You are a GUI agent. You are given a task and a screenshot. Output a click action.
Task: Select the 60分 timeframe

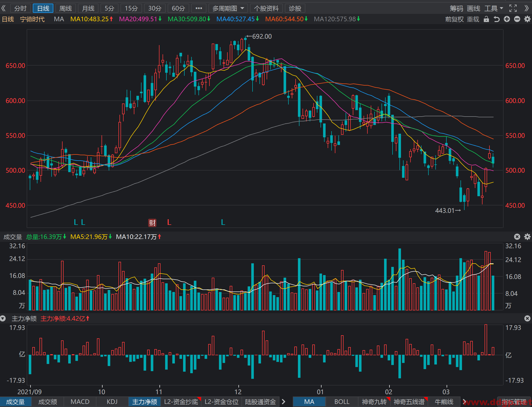click(178, 8)
